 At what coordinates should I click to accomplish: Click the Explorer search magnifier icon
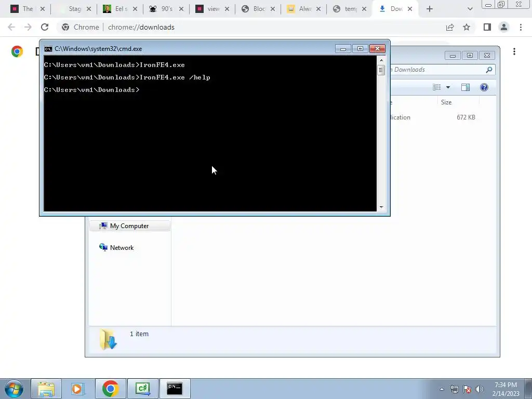point(489,70)
